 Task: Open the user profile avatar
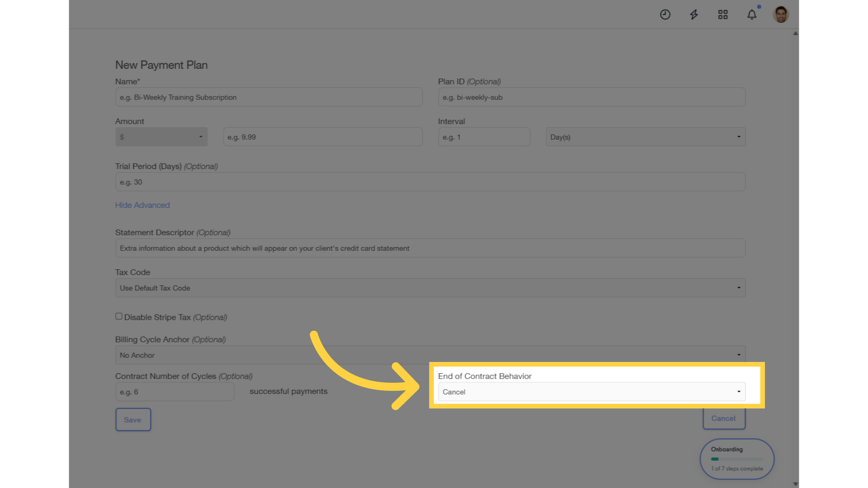pos(781,14)
